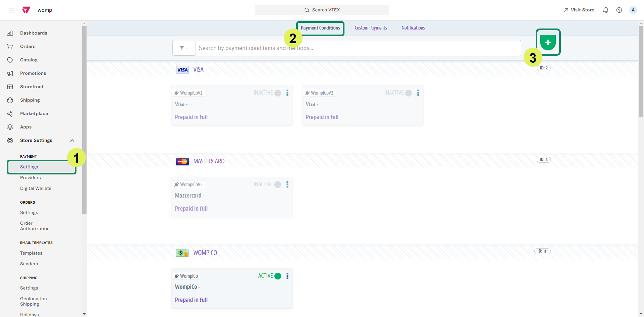Open the help question mark icon
644x317 pixels.
coord(619,10)
